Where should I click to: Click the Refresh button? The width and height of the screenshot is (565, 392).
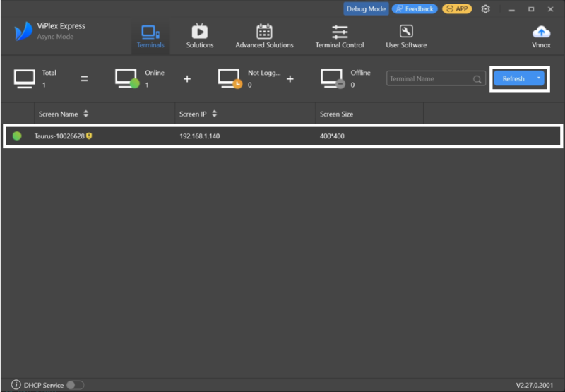513,78
